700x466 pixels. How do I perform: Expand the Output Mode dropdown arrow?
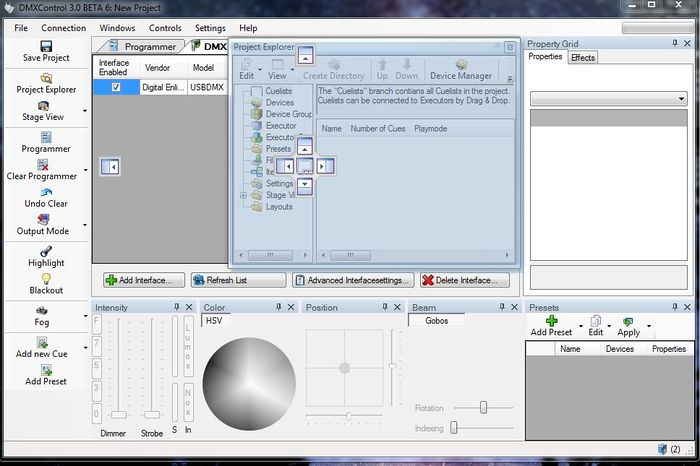click(x=87, y=225)
